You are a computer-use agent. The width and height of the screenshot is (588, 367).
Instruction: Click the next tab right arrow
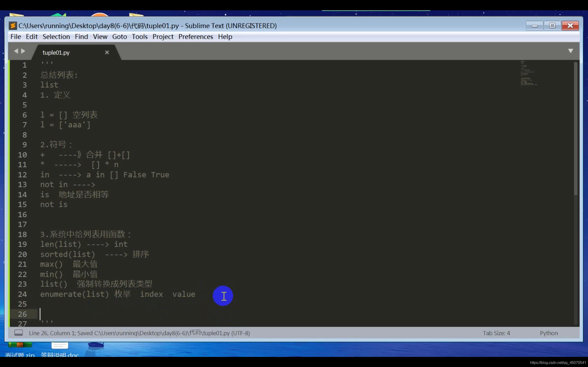23,51
